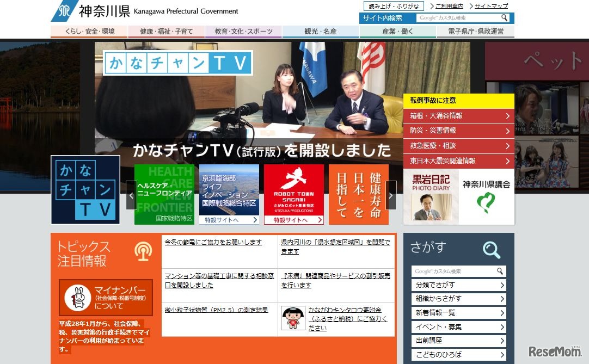
Task: Click the 特設サイトへ chevron under 京浜臨海部 banner
Action: point(255,219)
